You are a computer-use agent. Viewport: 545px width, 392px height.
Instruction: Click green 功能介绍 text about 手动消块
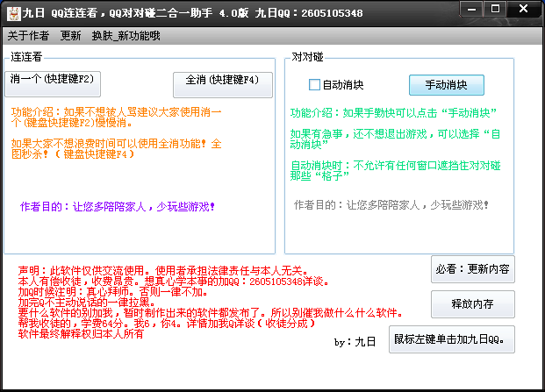pos(393,113)
